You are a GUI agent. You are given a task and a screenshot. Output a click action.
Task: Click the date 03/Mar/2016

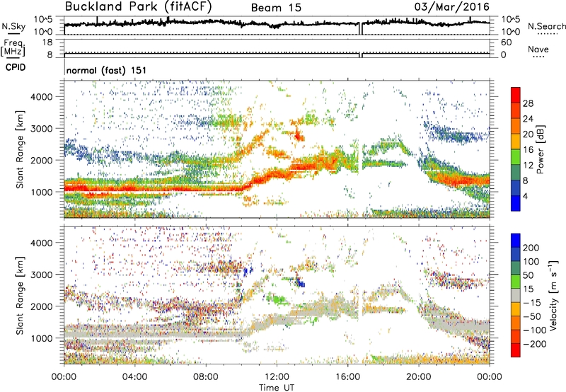point(451,7)
